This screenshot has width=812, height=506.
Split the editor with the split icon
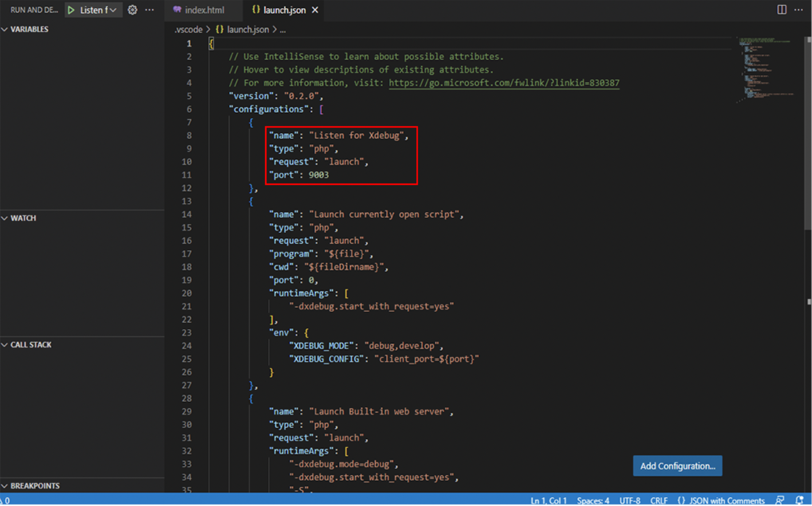(x=781, y=10)
